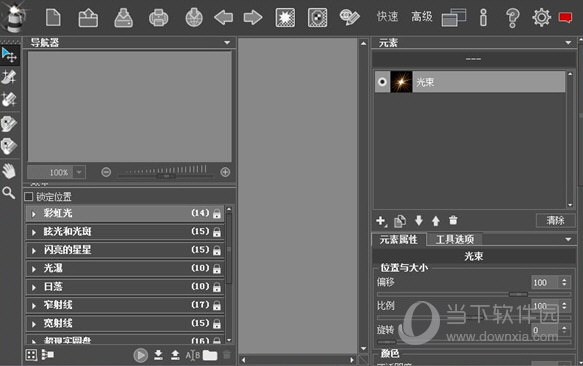Click the undo left arrow

tap(223, 17)
